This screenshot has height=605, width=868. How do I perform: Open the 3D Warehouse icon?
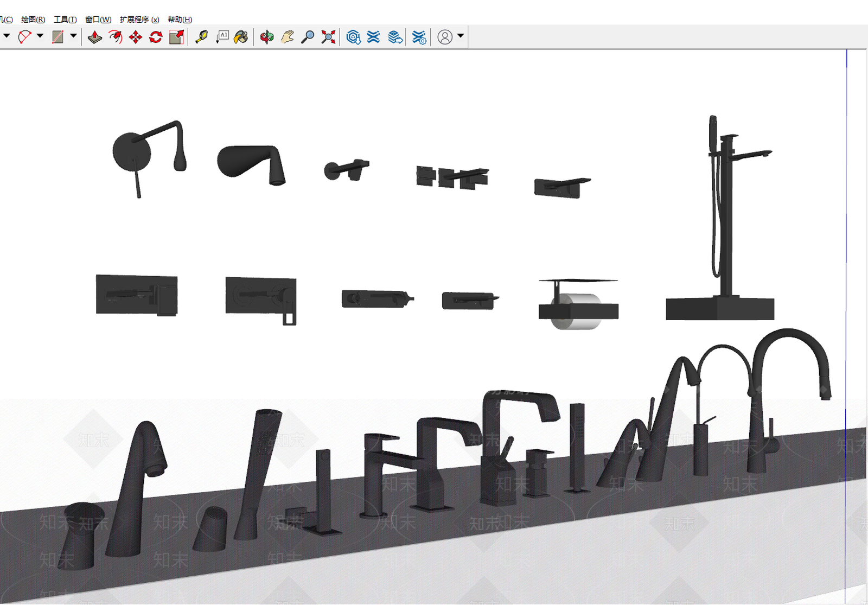coord(354,37)
